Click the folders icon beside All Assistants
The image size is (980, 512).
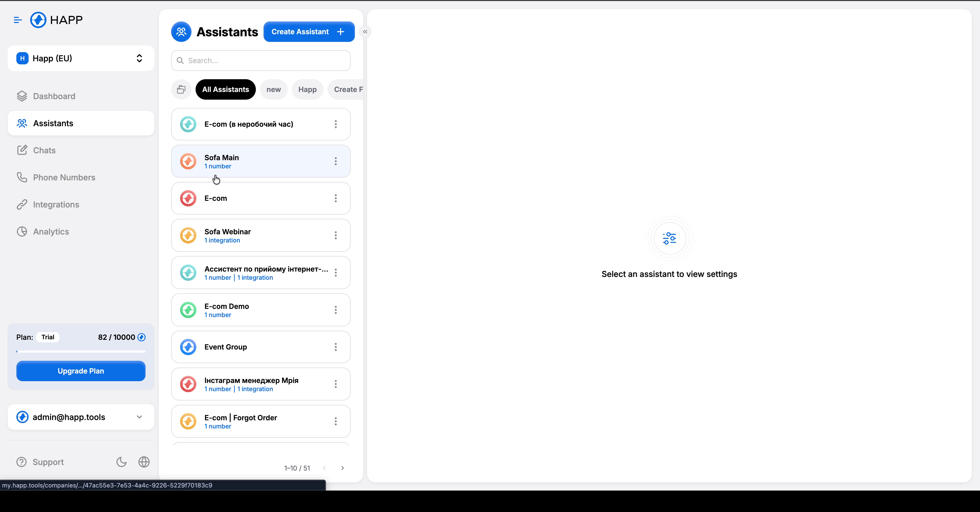tap(181, 89)
